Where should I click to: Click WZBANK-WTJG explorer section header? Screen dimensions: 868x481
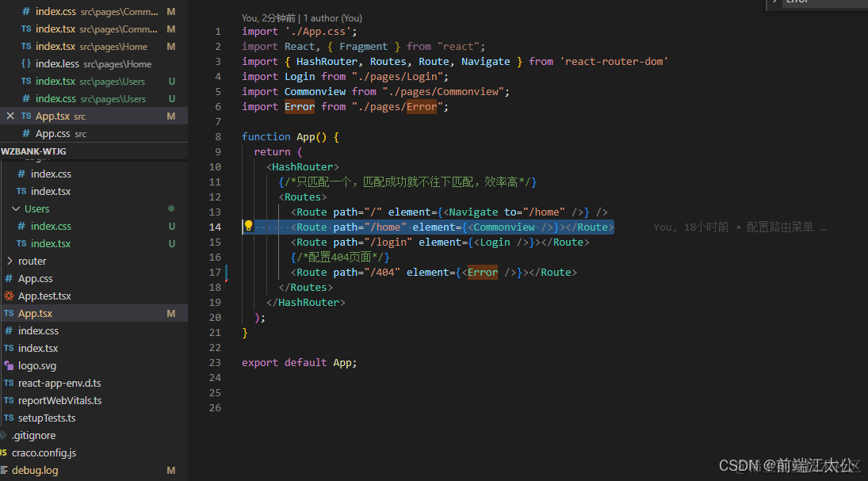tap(94, 151)
